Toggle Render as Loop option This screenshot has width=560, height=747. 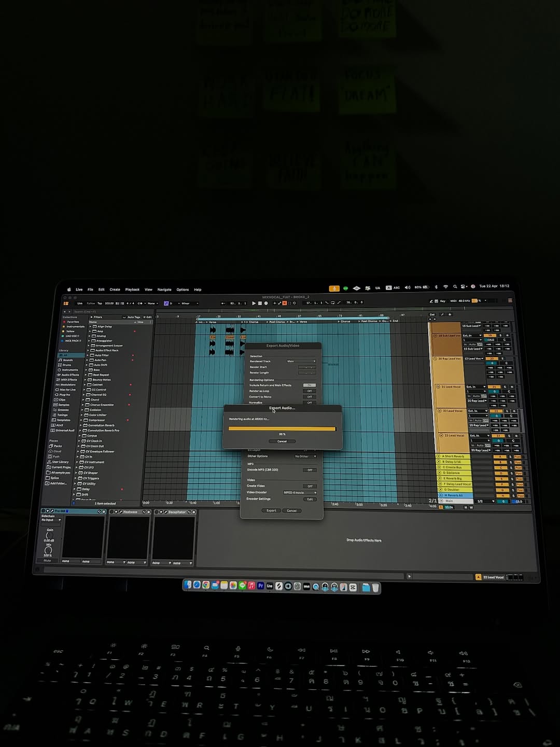click(x=310, y=391)
